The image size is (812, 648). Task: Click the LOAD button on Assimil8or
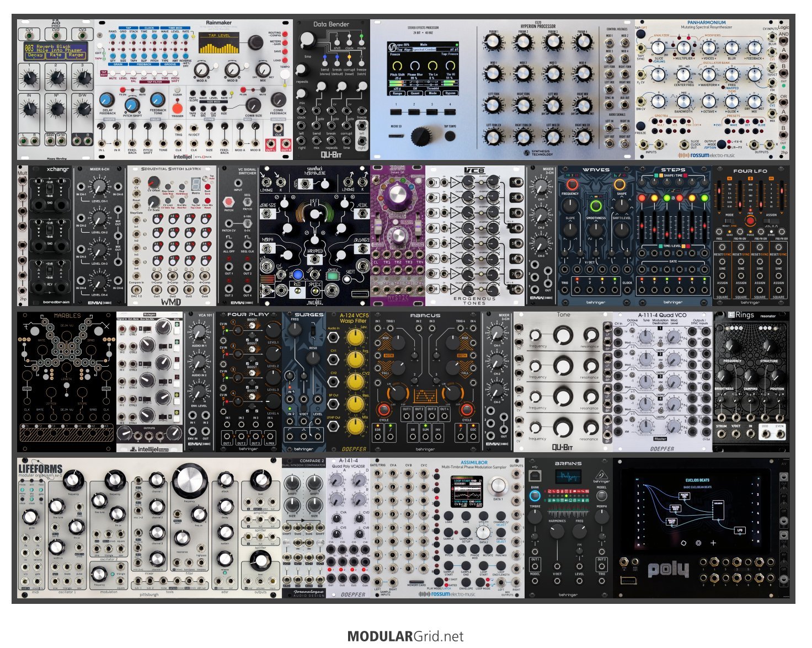pos(448,516)
